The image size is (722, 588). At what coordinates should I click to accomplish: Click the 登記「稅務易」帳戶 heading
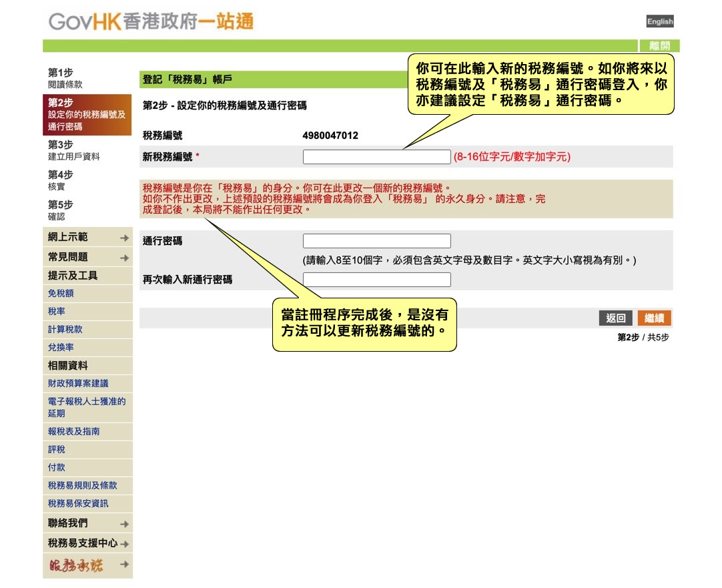[187, 79]
